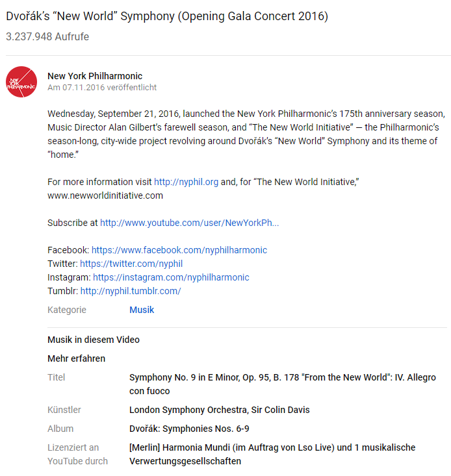Click the Dvořák: Symphonies Nos. 6-9 album
This screenshot has width=451, height=476.
189,429
